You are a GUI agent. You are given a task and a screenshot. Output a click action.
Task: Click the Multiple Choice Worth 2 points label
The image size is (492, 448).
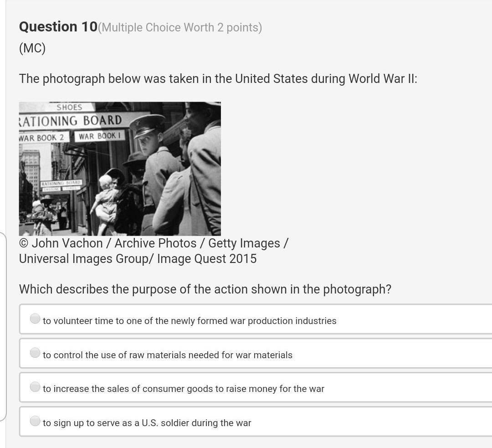tap(180, 28)
